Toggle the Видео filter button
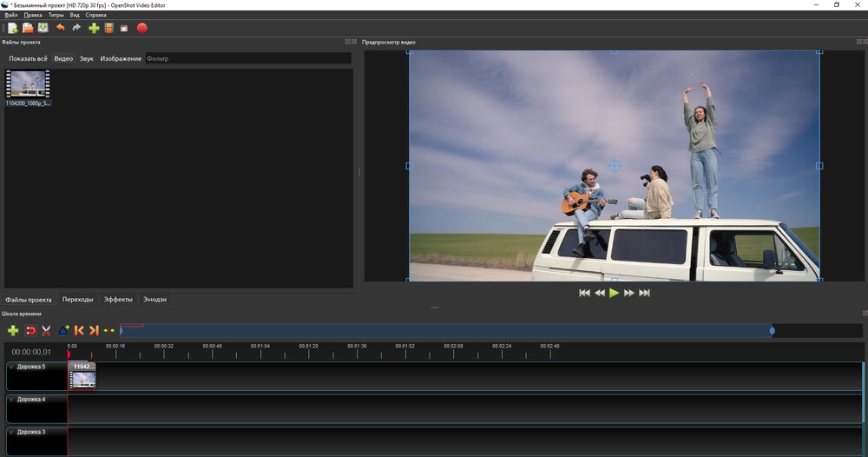This screenshot has width=868, height=457. (x=63, y=58)
